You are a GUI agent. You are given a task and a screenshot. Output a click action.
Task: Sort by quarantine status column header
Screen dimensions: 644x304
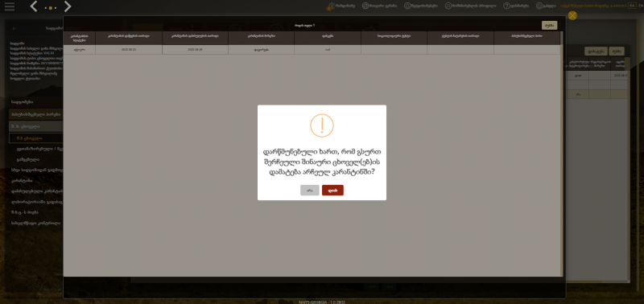(x=79, y=38)
